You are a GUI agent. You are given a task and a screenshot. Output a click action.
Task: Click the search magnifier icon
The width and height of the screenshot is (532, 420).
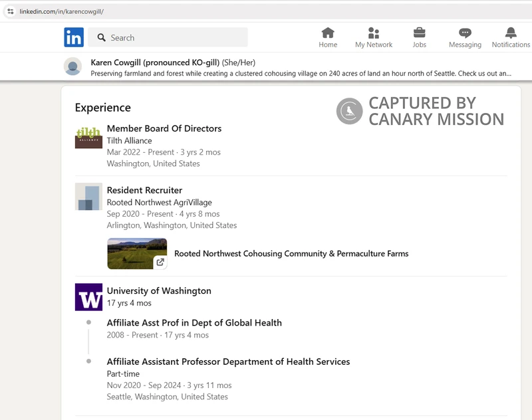[x=102, y=37]
